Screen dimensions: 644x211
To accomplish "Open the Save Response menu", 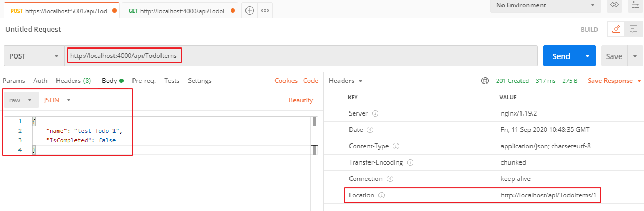I will point(614,81).
